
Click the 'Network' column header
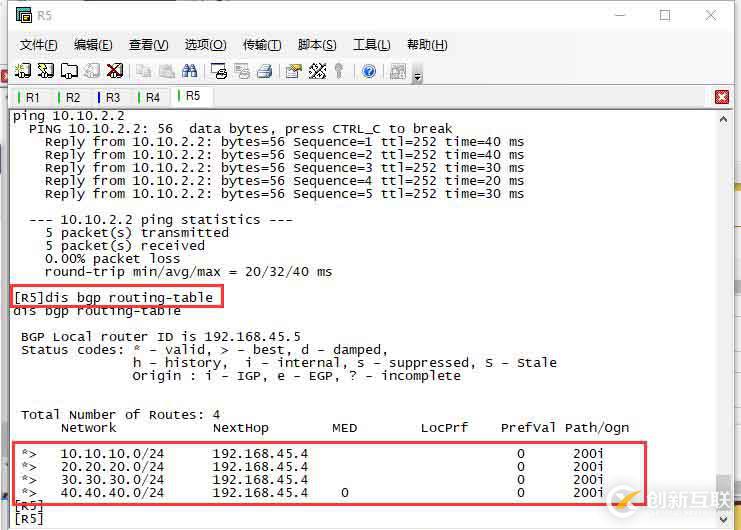(88, 428)
